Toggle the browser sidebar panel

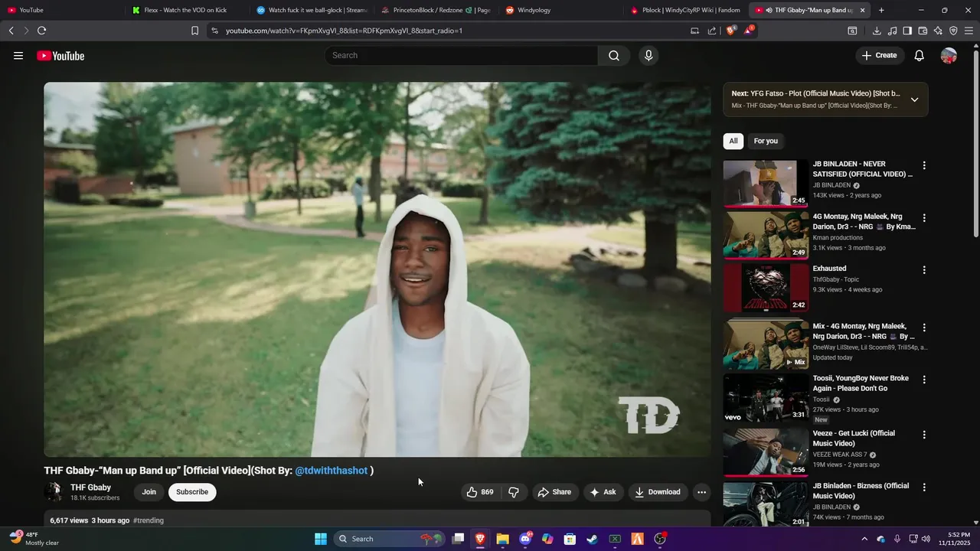pos(907,31)
